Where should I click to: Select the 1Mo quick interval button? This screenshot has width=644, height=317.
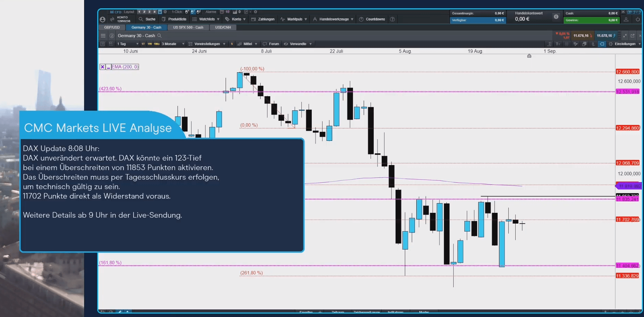(x=157, y=44)
